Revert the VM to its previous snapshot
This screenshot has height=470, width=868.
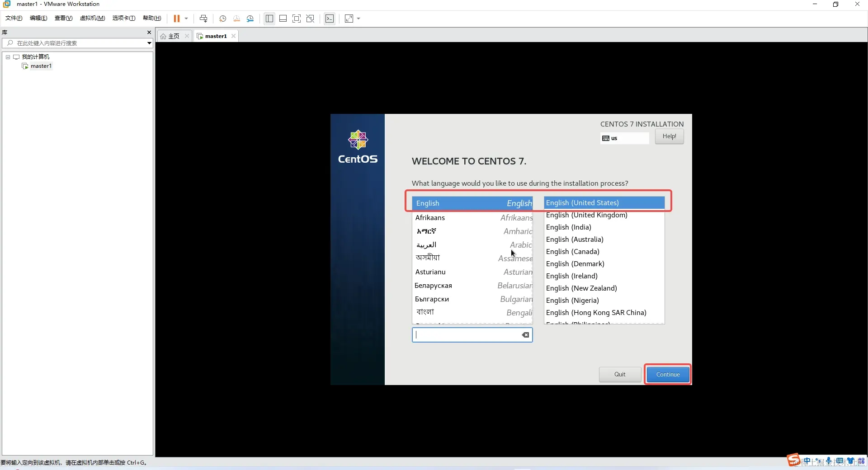[236, 19]
